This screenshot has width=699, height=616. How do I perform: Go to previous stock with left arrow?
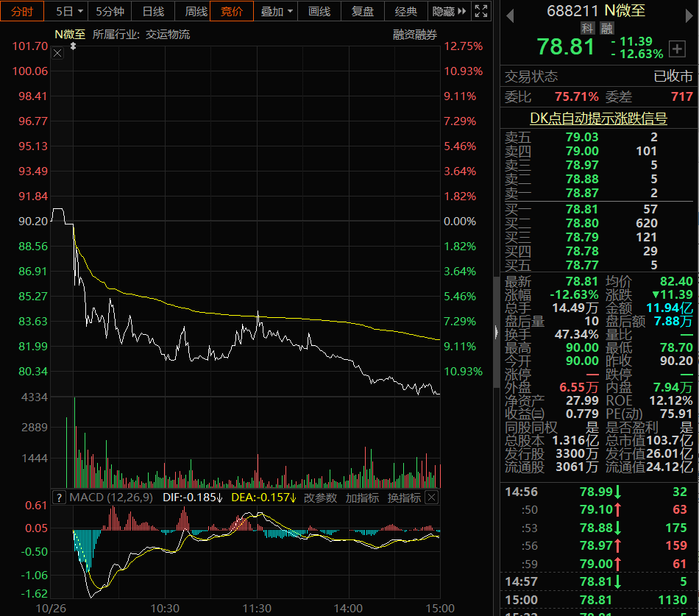coord(511,16)
